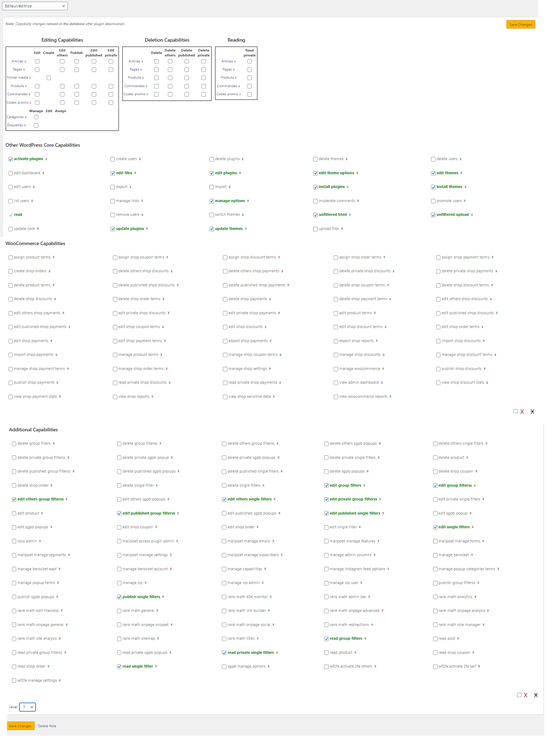Screen dimensions: 560x742
Task: Tick the Edit checkbox for Articles
Action: [x=37, y=61]
